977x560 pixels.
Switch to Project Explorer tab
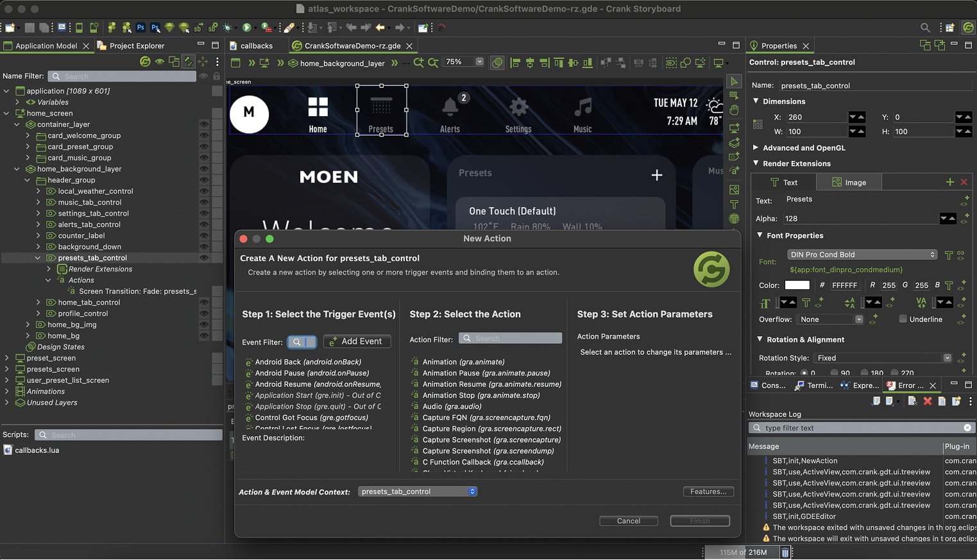(131, 46)
